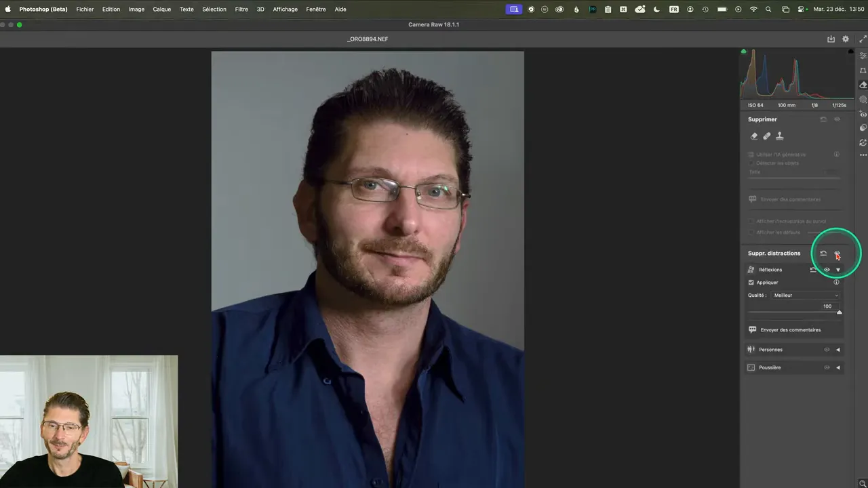Image resolution: width=868 pixels, height=488 pixels.
Task: Open the Filtre menu
Action: [241, 9]
